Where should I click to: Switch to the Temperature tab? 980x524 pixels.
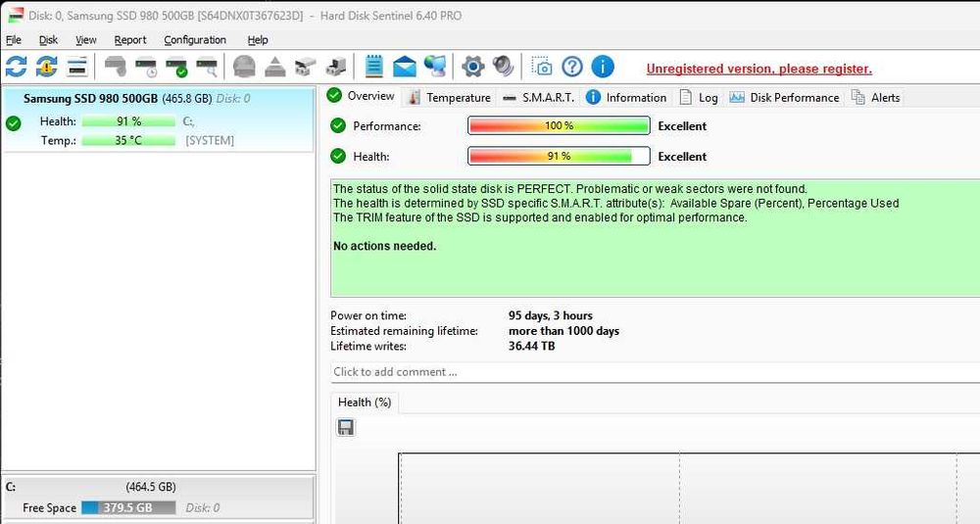point(449,97)
